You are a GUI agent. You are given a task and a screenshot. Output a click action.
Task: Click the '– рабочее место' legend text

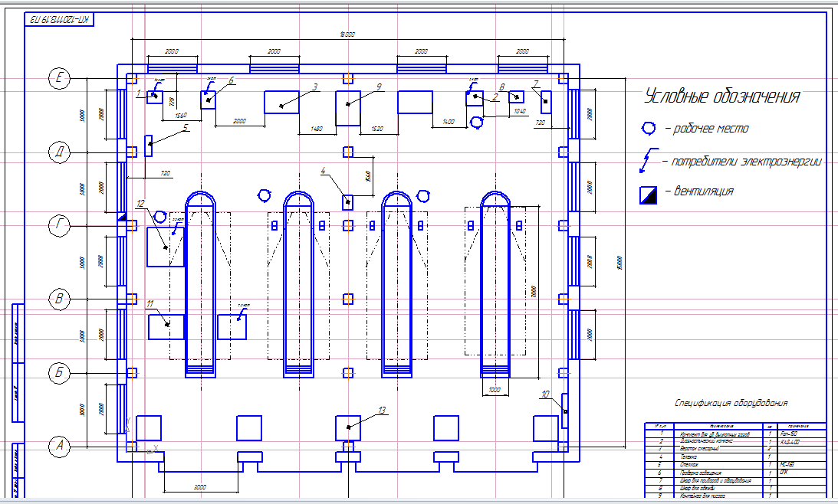(707, 129)
